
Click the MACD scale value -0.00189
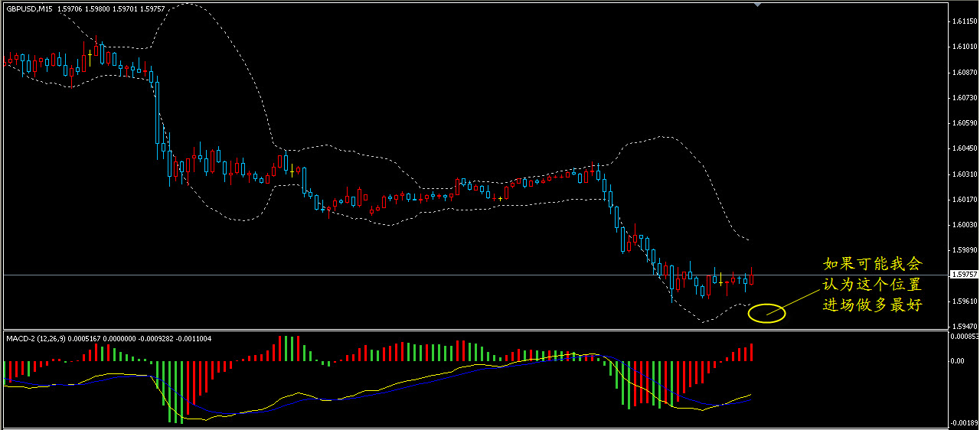[965, 423]
